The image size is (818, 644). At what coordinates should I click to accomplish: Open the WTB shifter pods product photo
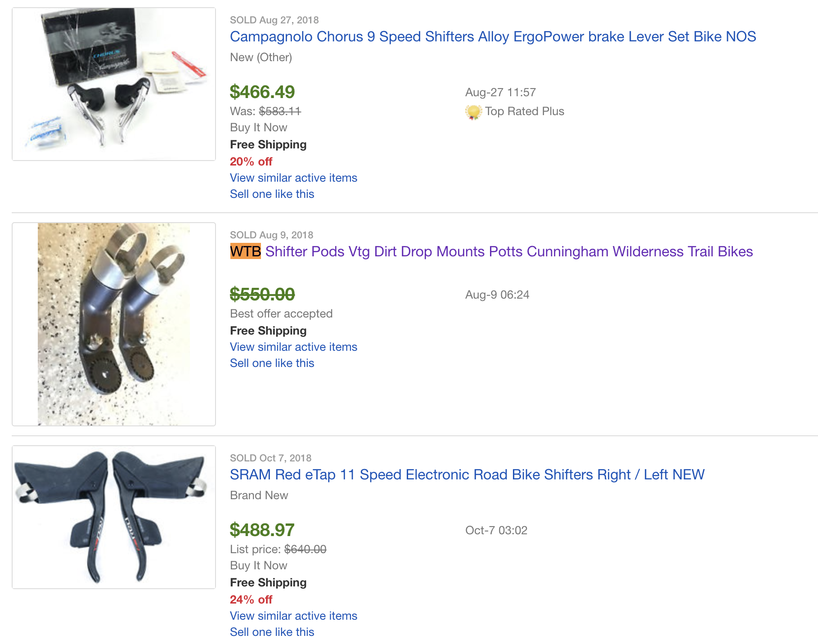coord(114,324)
